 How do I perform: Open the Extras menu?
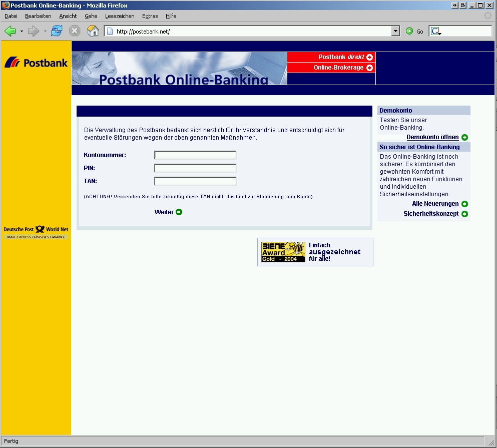click(150, 16)
